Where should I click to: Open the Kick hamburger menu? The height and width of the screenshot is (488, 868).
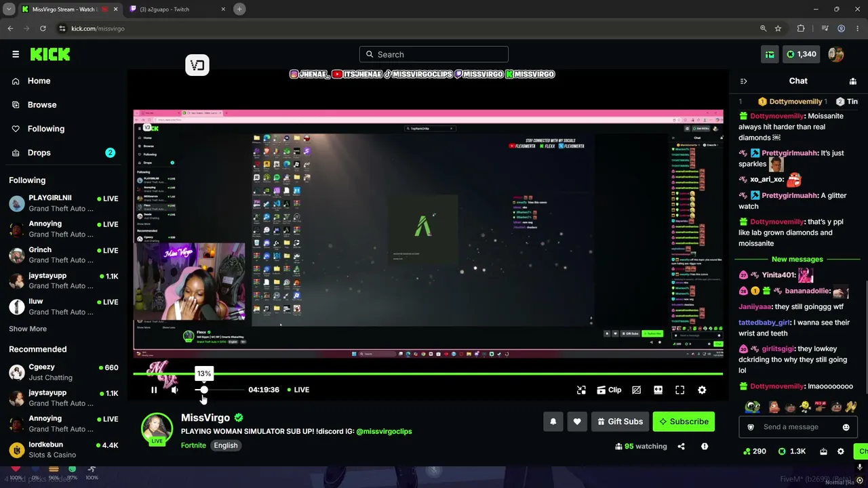[x=16, y=54]
